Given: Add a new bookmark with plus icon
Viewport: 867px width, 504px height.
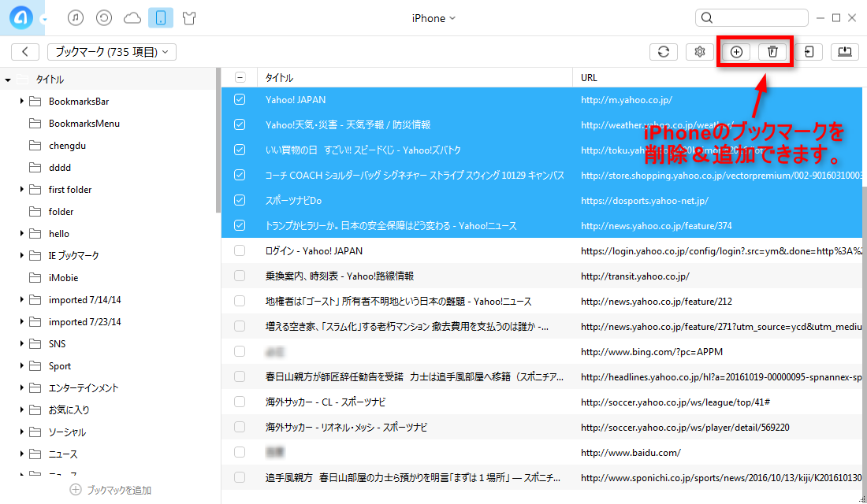Looking at the screenshot, I should (x=736, y=51).
